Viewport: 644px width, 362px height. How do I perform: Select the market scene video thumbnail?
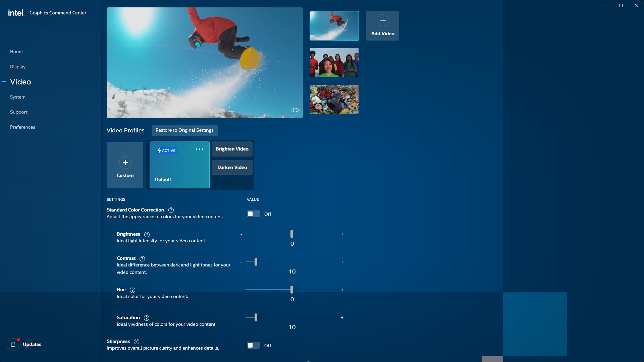334,100
